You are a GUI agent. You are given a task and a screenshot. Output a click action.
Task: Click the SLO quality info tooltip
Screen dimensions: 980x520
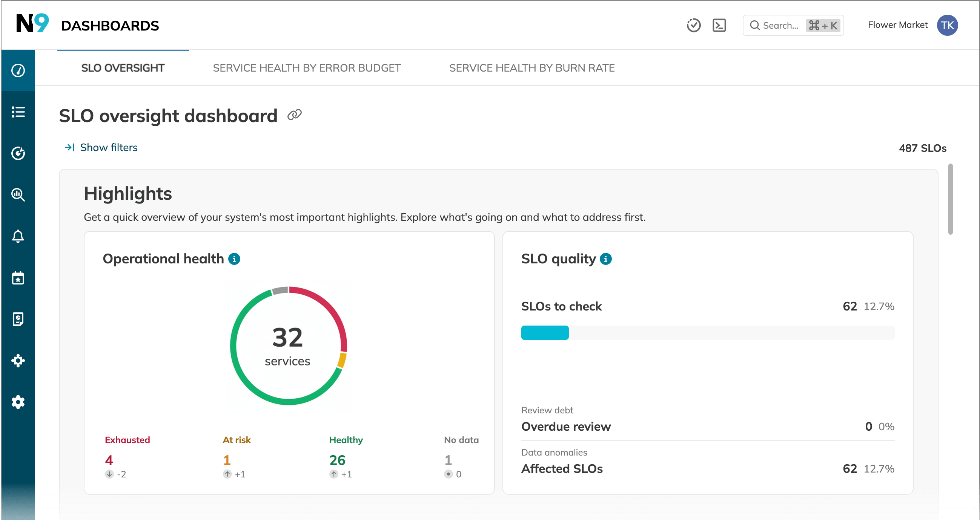(607, 258)
